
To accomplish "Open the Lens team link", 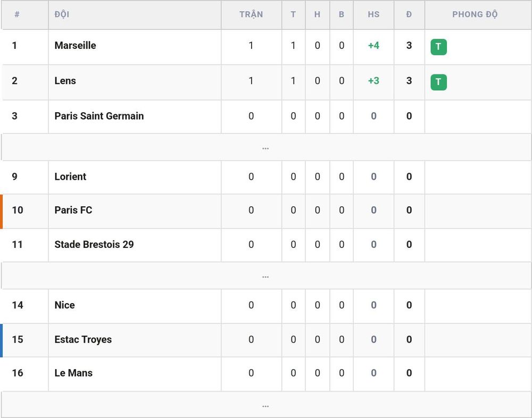I will click(x=65, y=81).
